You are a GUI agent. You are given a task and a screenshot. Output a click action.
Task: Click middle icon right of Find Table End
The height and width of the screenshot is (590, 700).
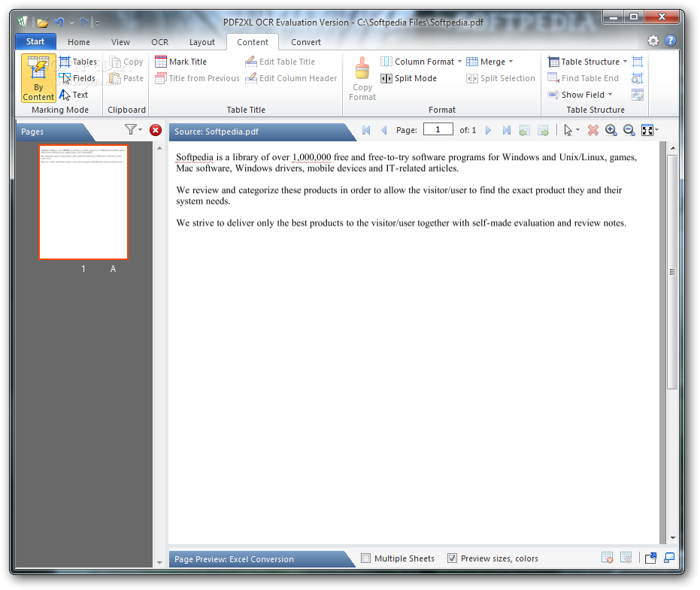(x=638, y=78)
